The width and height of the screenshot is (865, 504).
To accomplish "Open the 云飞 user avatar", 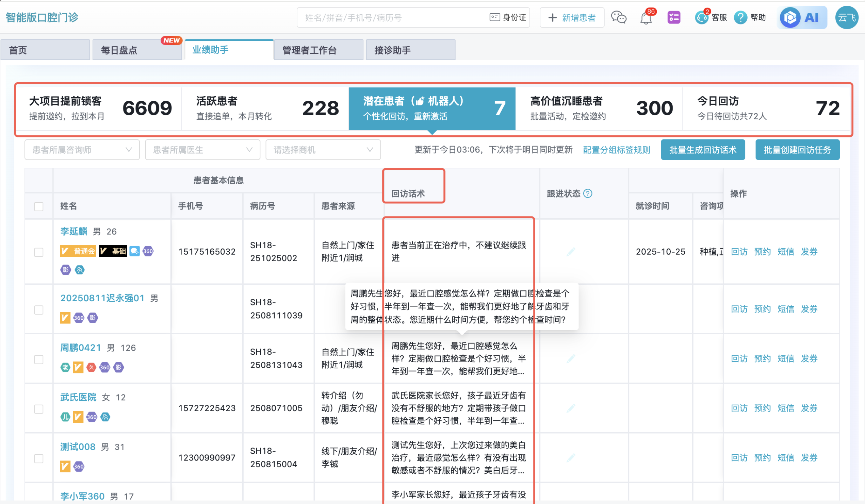I will coord(847,17).
